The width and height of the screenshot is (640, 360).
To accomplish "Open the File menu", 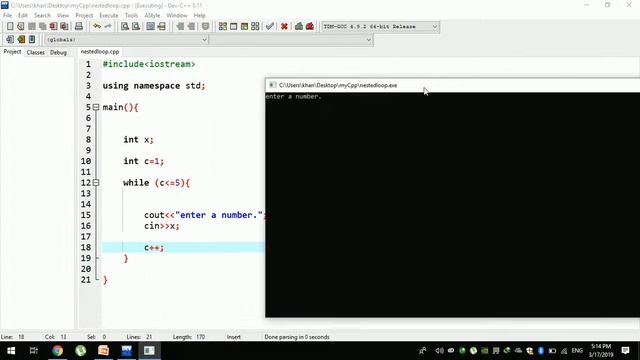I will tap(7, 15).
